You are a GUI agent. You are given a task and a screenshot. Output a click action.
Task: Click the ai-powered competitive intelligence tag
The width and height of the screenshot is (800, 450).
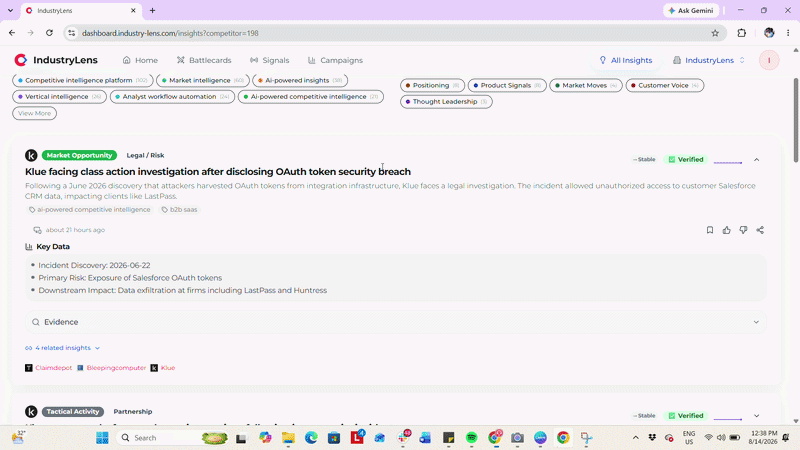[x=89, y=210]
